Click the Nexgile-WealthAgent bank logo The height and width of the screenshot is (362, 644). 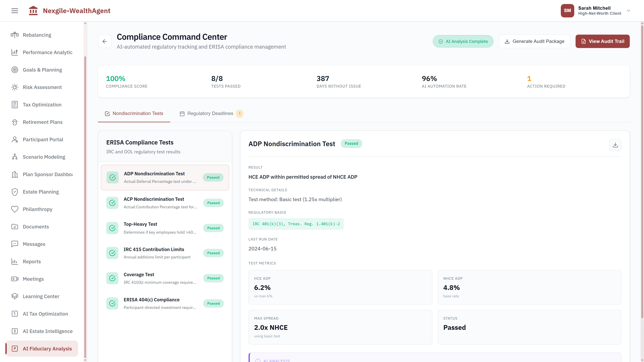pos(33,11)
